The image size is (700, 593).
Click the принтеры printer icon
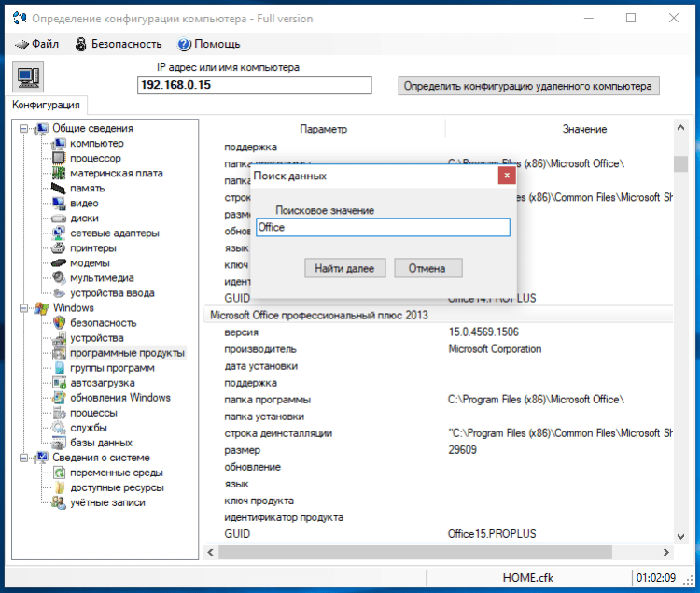[59, 248]
